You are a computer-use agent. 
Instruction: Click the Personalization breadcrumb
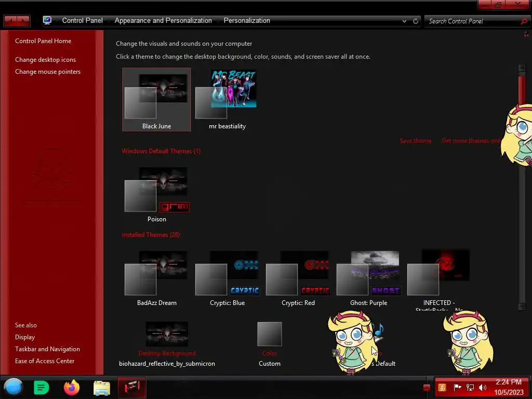(247, 21)
